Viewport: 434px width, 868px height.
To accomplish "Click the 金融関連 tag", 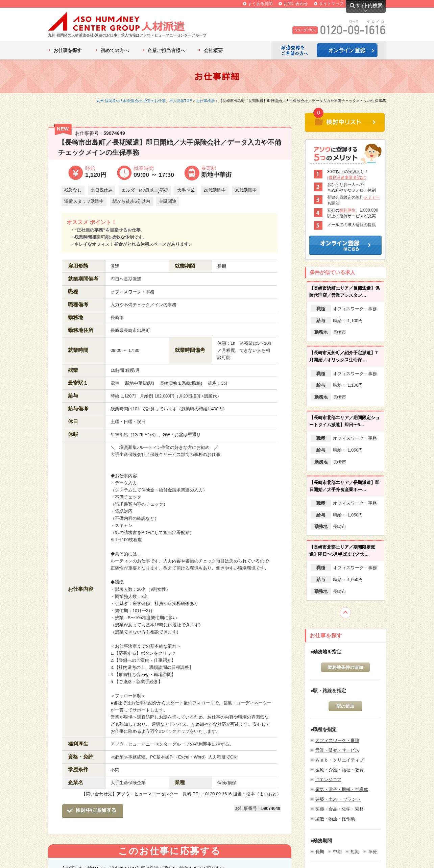I will (168, 201).
